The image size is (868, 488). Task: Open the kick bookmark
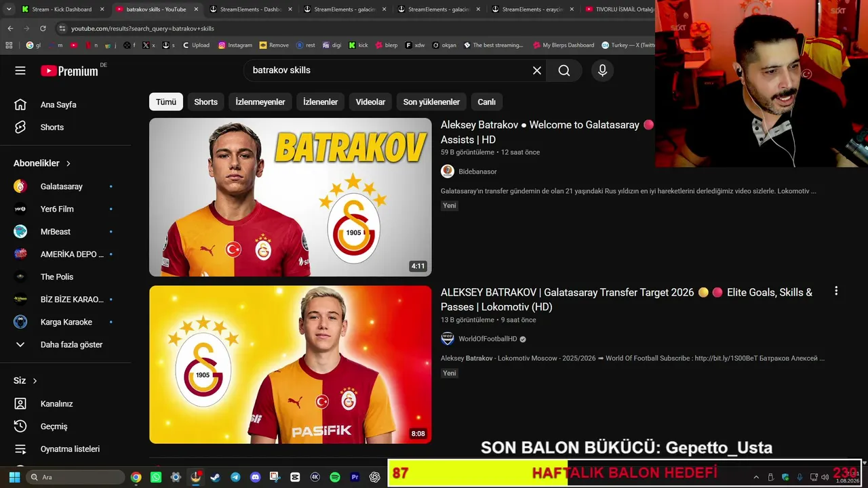359,45
